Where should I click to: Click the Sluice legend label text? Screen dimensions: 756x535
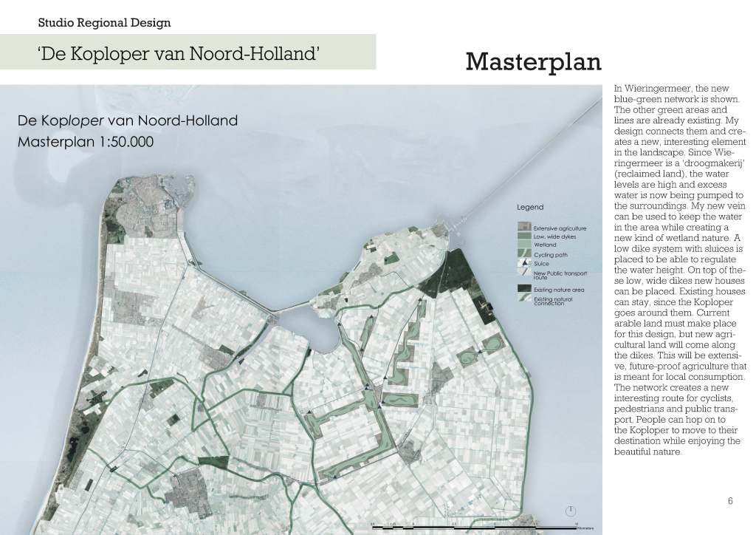tap(541, 263)
